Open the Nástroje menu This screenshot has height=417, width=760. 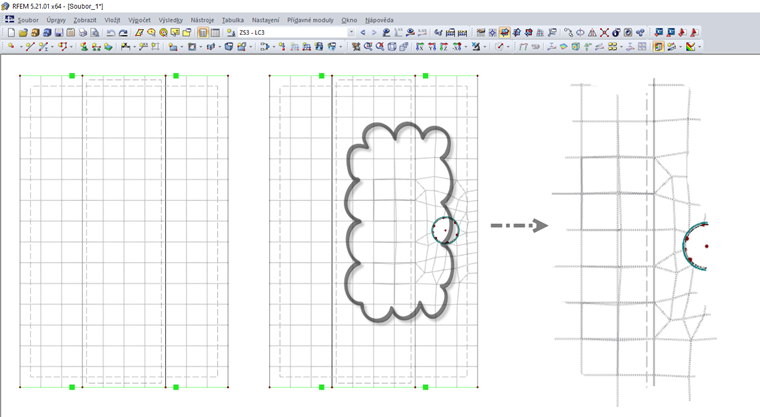[202, 20]
